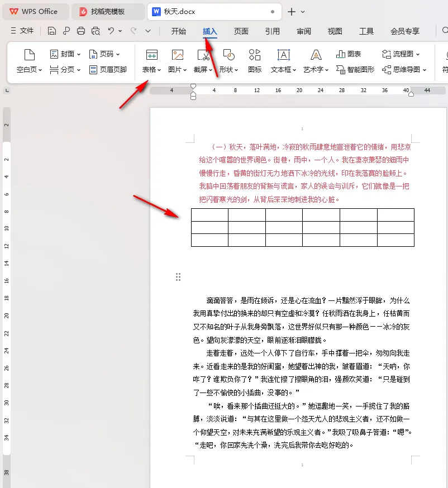448x488 pixels.
Task: Expand the Blank Page dropdown arrow
Action: point(40,70)
